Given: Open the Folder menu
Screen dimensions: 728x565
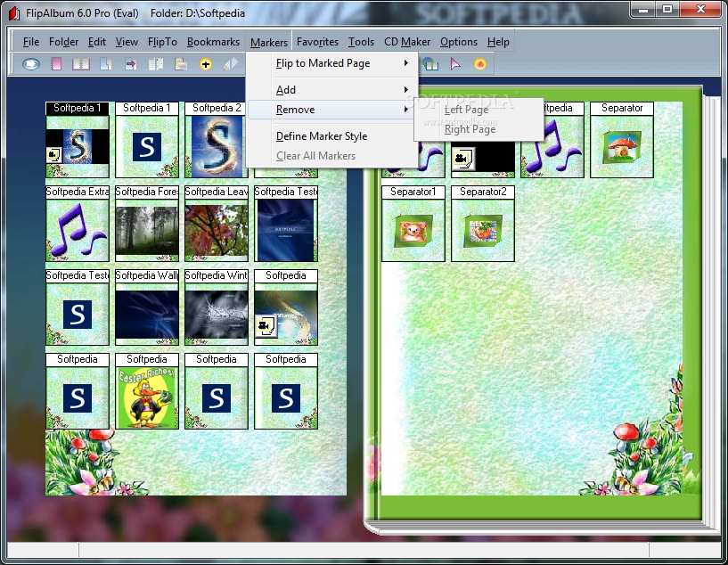Looking at the screenshot, I should coord(63,42).
